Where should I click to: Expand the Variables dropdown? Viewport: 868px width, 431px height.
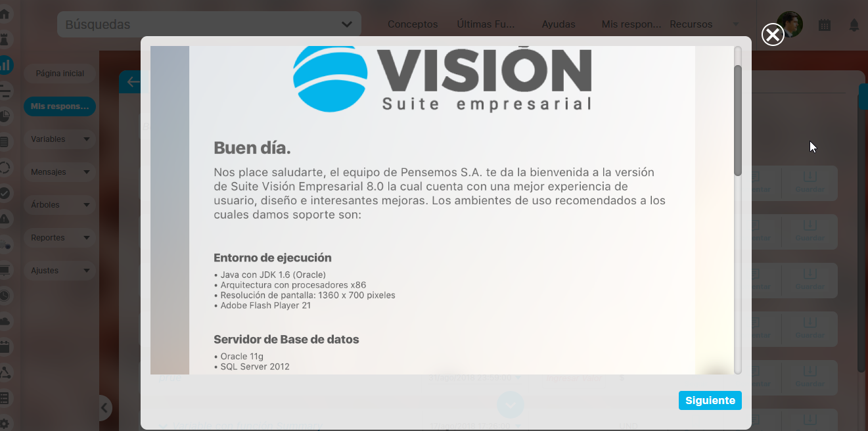click(60, 139)
